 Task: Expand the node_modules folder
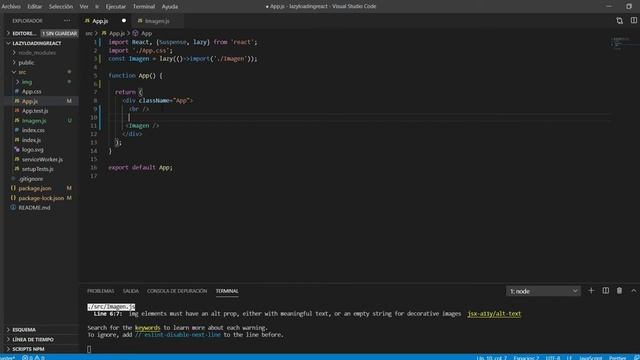pos(37,53)
